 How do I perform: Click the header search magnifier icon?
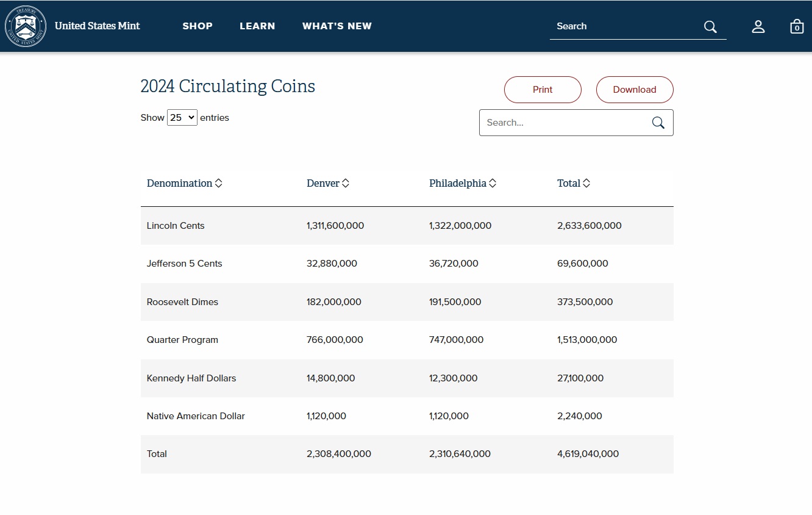[x=710, y=26]
